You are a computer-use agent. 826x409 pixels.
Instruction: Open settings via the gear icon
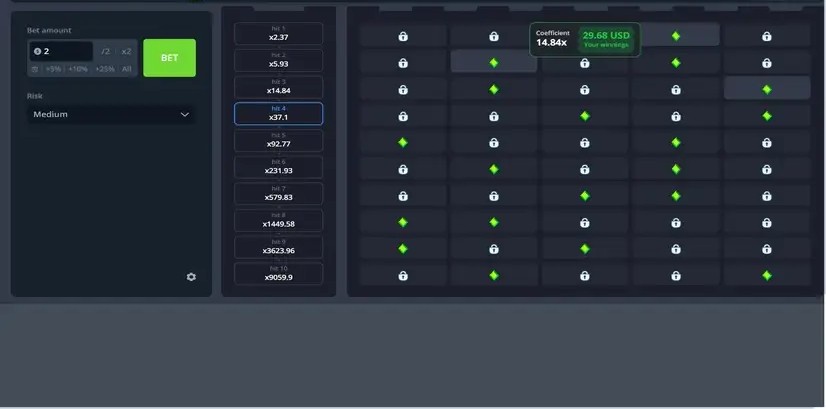click(191, 277)
